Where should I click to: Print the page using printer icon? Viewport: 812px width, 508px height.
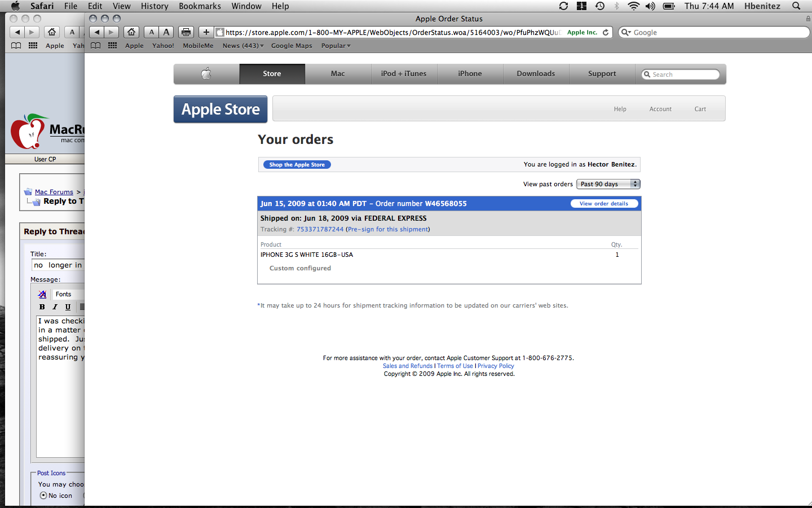pyautogui.click(x=186, y=32)
